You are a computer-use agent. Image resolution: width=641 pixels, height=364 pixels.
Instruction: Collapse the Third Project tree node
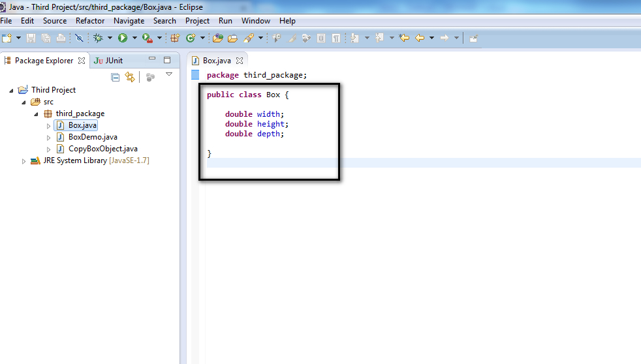pyautogui.click(x=12, y=90)
